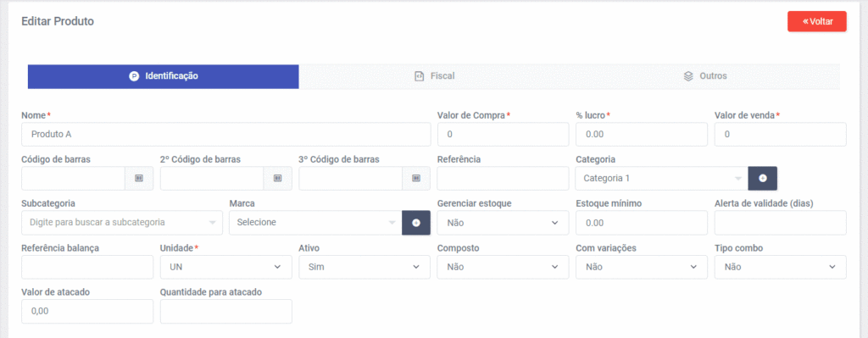Open the Categoria select showing Categoria 1
Viewport: 868px width, 338px height.
click(662, 178)
